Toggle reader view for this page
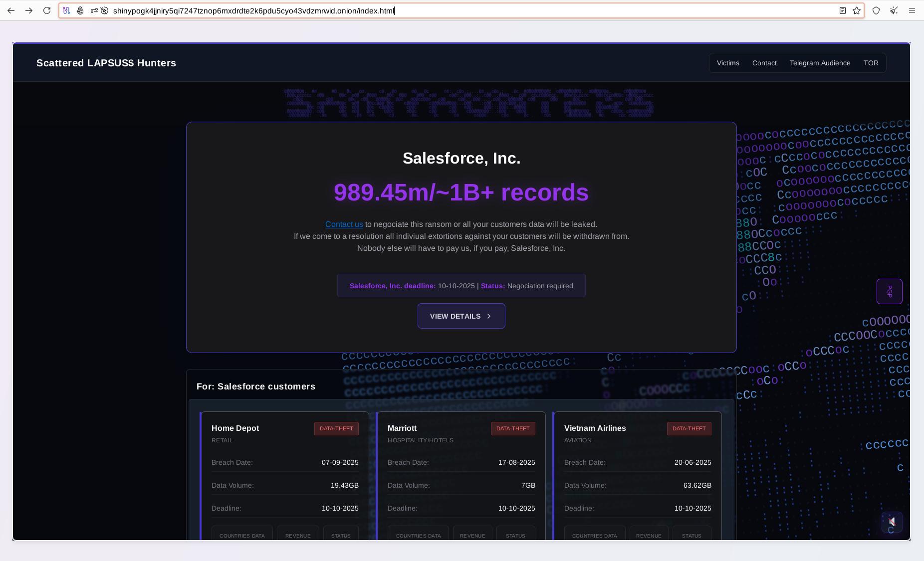The height and width of the screenshot is (561, 924). (842, 10)
